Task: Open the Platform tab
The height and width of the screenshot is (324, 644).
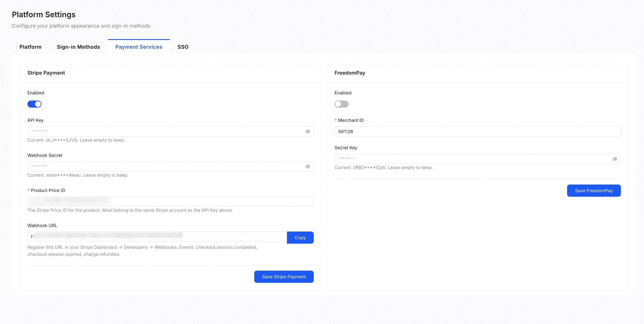Action: click(x=31, y=47)
